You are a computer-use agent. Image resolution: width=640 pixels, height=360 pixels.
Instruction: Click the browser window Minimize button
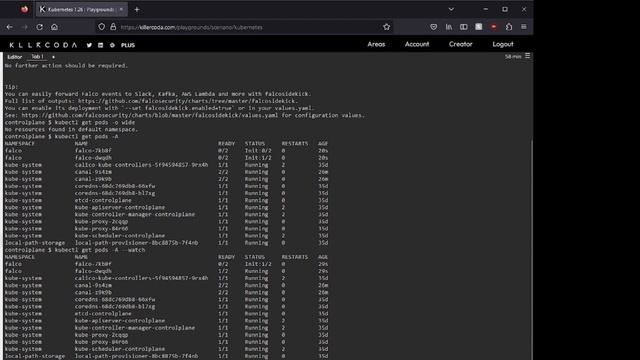(485, 9)
